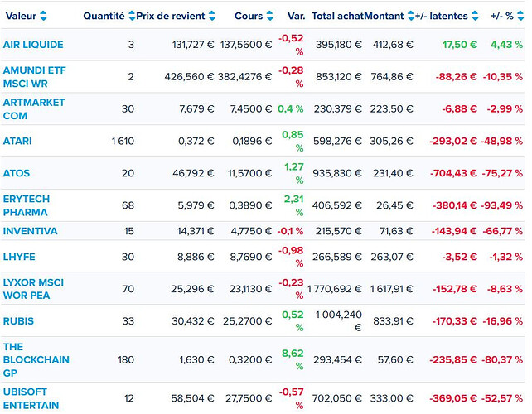The image size is (532, 414).
Task: Click the Var. column header
Action: (296, 16)
